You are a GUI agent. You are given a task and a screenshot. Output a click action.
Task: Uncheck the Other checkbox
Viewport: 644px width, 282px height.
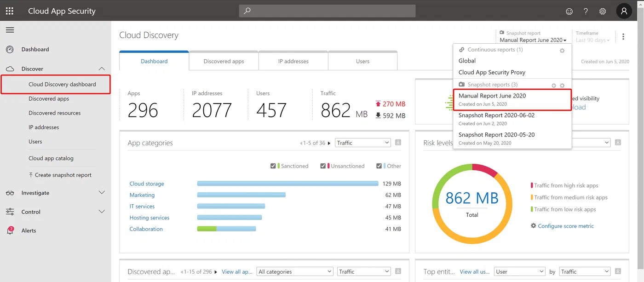click(x=379, y=166)
